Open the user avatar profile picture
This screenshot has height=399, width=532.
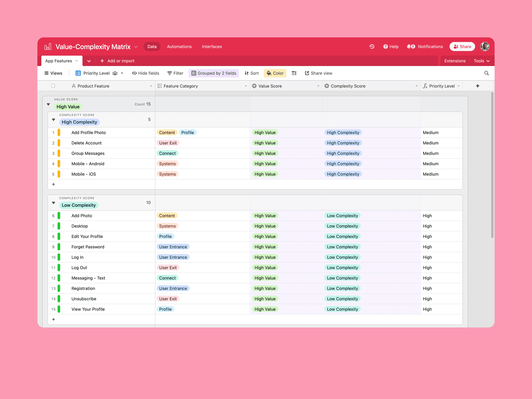485,47
